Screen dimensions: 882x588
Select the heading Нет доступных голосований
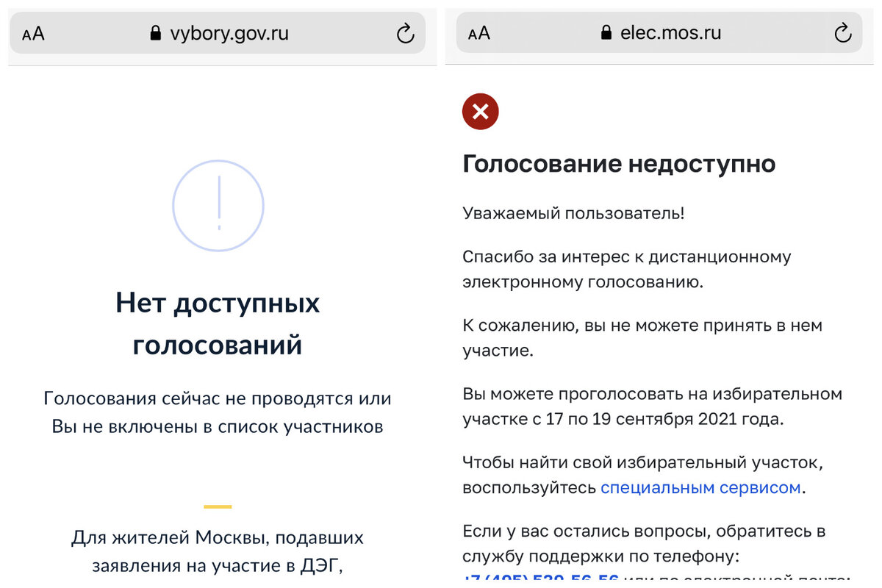pos(218,323)
